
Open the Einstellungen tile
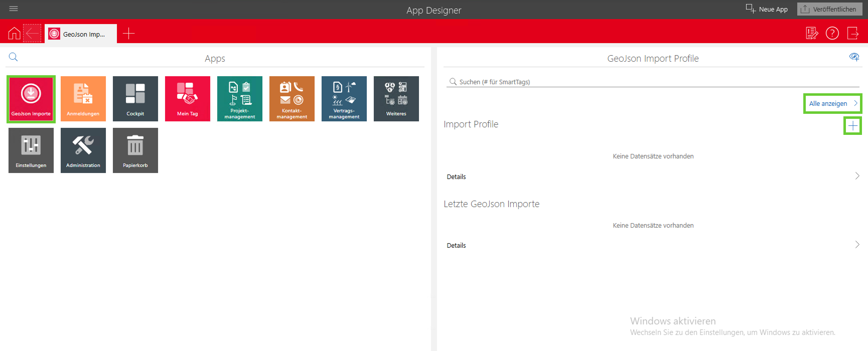(x=31, y=150)
